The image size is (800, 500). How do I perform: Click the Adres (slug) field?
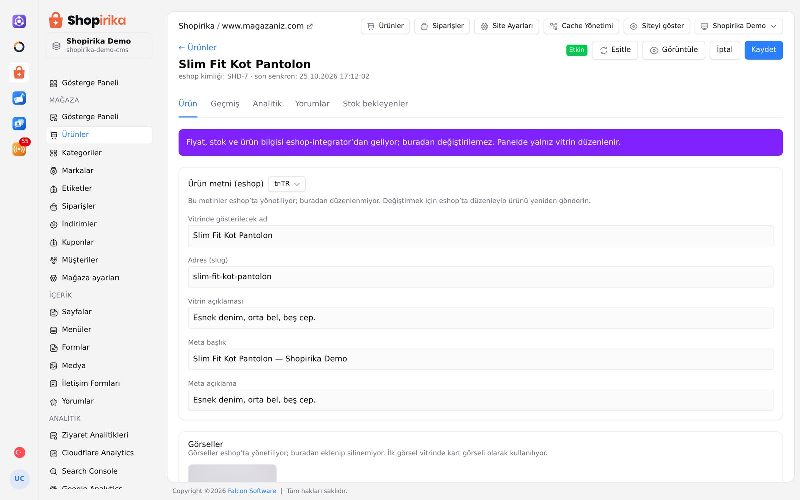click(x=481, y=277)
